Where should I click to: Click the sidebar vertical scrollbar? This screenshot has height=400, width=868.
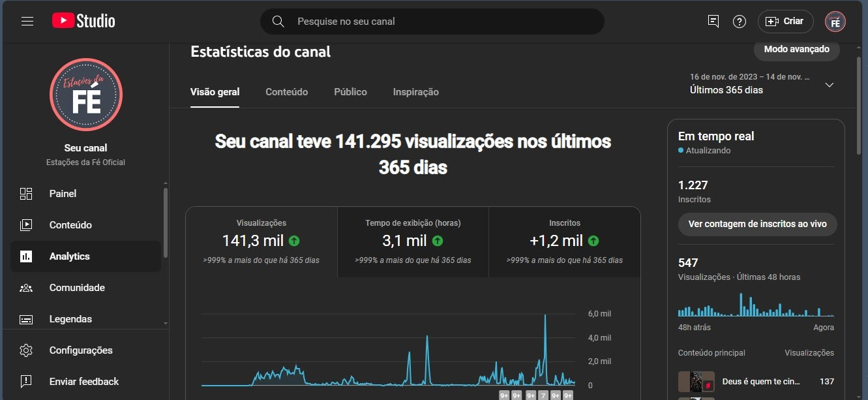pos(166,223)
